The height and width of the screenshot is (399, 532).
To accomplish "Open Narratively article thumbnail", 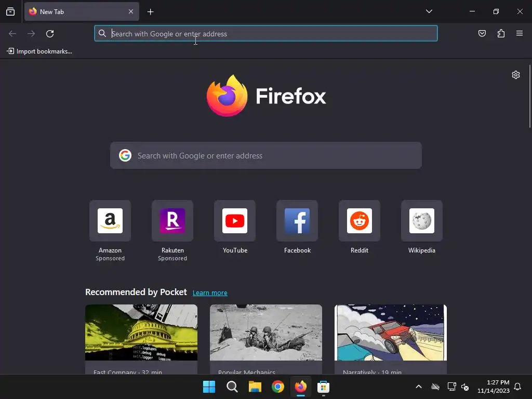I will [x=391, y=332].
